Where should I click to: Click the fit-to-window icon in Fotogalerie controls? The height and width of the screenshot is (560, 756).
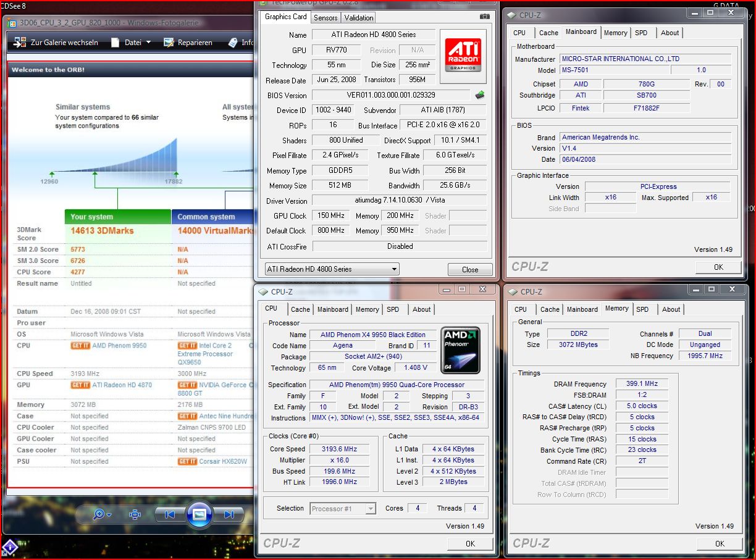point(135,514)
